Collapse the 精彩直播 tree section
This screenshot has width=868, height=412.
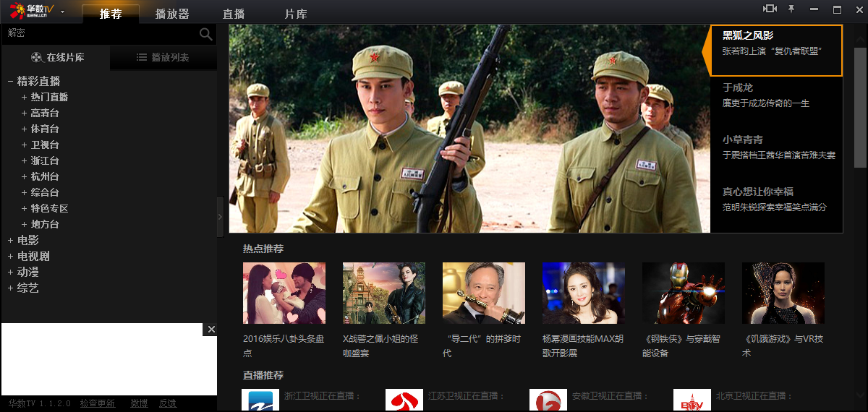[x=11, y=82]
